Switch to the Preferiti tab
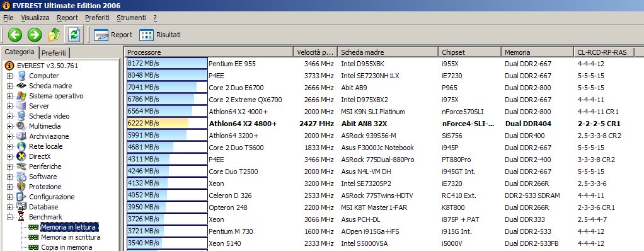This screenshot has height=251, width=644. (x=54, y=53)
